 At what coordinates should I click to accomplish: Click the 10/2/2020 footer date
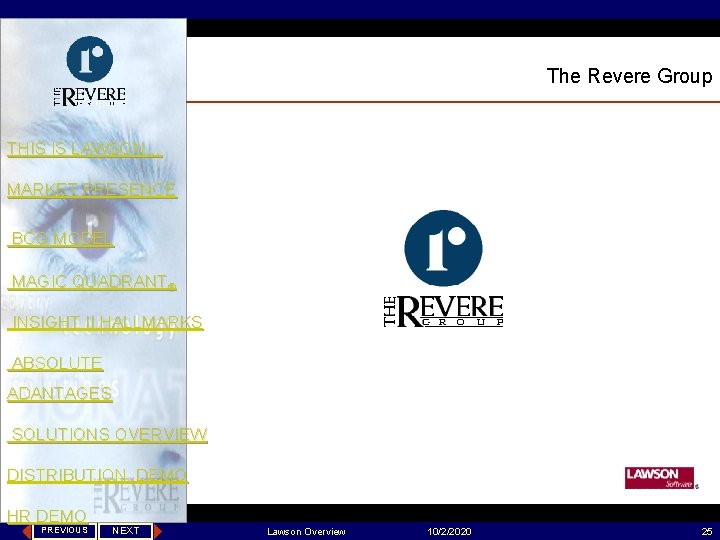point(449,532)
